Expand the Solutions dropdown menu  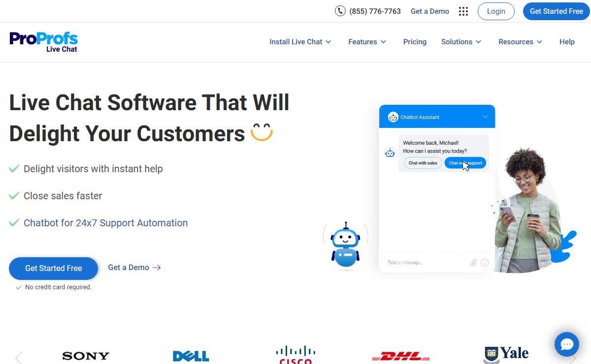tap(461, 42)
